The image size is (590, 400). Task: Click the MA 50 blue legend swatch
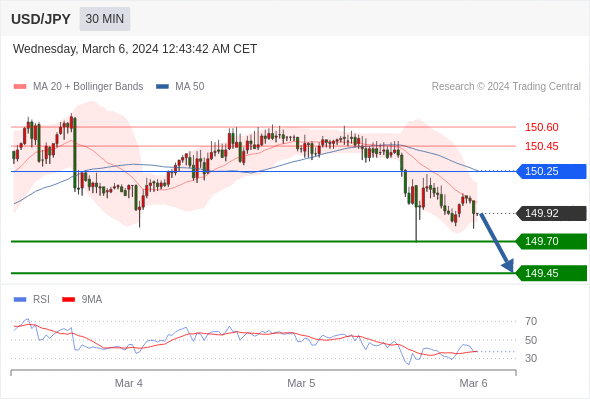coord(162,87)
